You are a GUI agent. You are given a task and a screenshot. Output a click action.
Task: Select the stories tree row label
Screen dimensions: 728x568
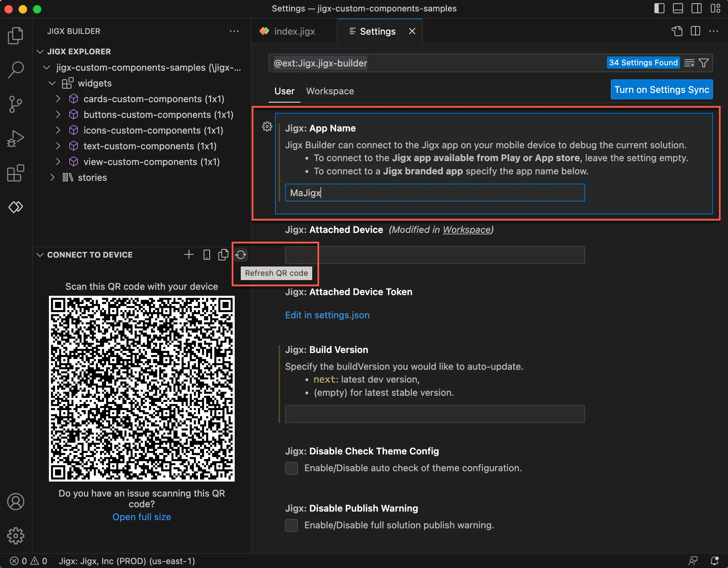tap(92, 178)
